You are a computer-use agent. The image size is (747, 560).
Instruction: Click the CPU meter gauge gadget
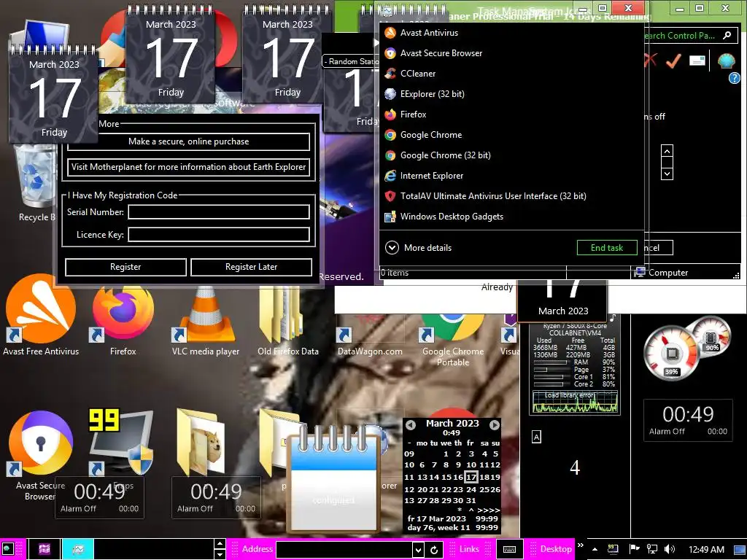pyautogui.click(x=671, y=354)
